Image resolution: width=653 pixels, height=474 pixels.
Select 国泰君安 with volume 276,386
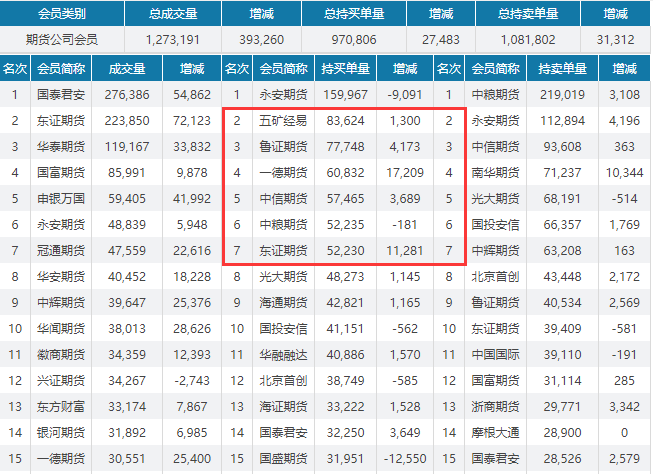pyautogui.click(x=61, y=95)
